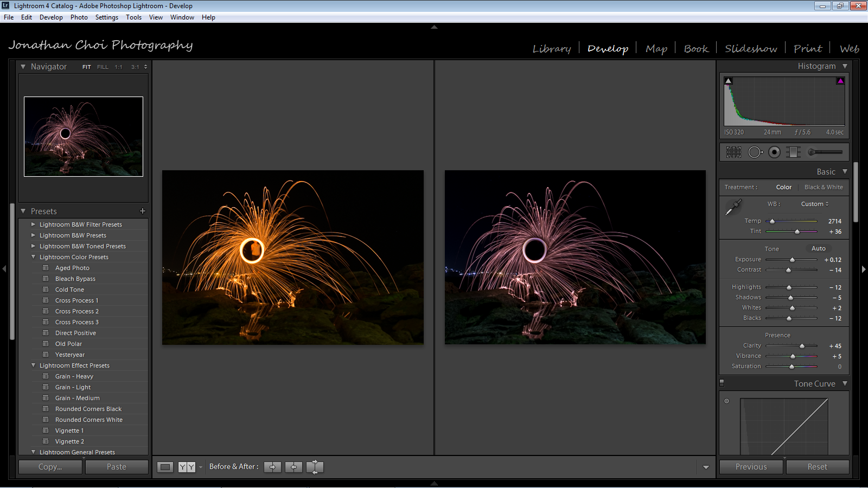Select the Spot Removal tool

pyautogui.click(x=755, y=152)
